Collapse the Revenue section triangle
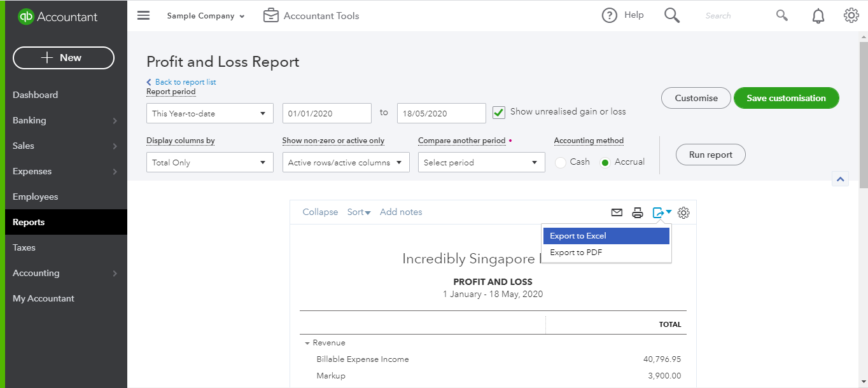868x388 pixels. point(307,343)
